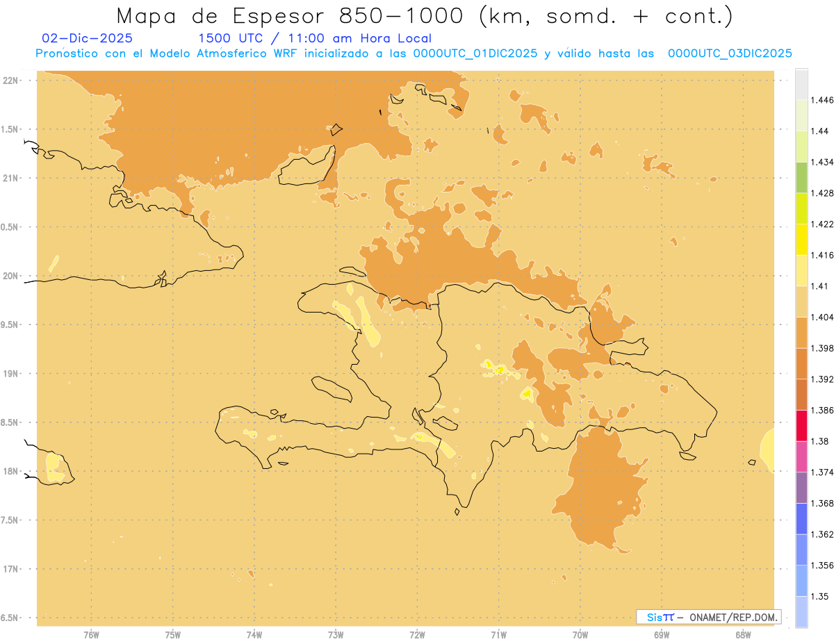
Task: Pick the pink colorbar segment below 1.38
Action: click(x=801, y=456)
